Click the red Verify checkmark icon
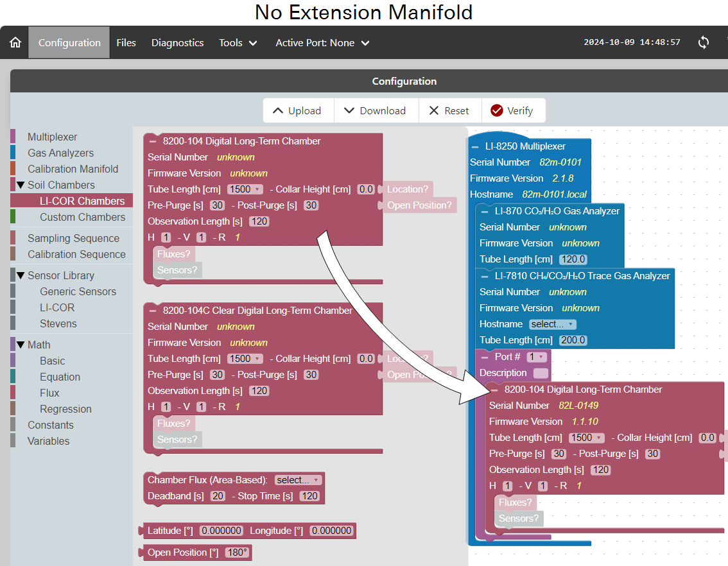 pyautogui.click(x=497, y=110)
